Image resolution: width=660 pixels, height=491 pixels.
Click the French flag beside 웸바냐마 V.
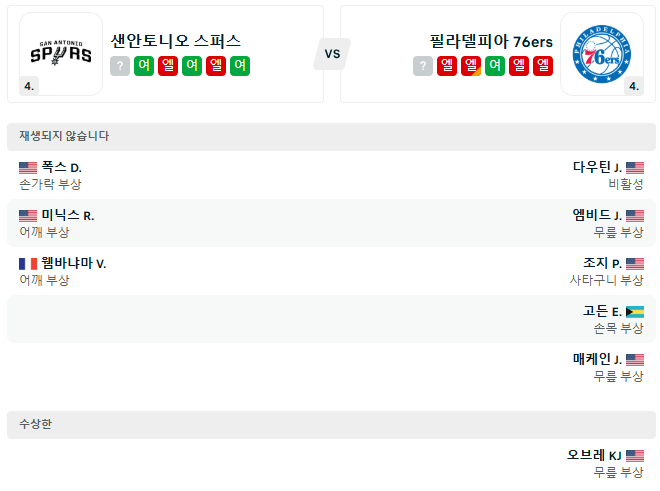point(28,263)
